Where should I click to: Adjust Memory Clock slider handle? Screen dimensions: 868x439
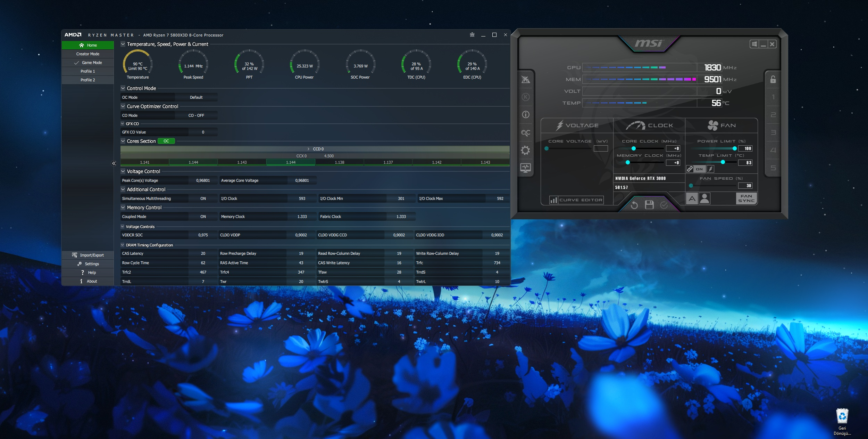(x=628, y=162)
